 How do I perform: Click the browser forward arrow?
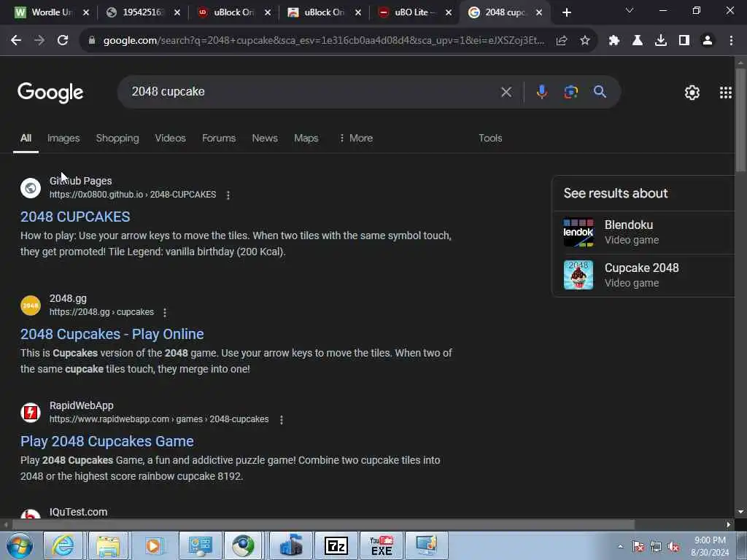pos(39,41)
